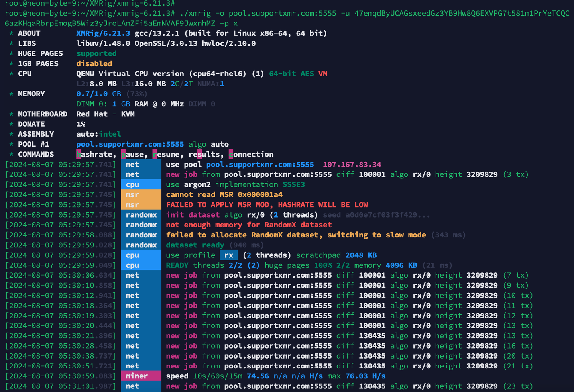Click the memory usage '0.7/1.0 GB (73%)' indicator
The width and height of the screenshot is (574, 392).
111,94
